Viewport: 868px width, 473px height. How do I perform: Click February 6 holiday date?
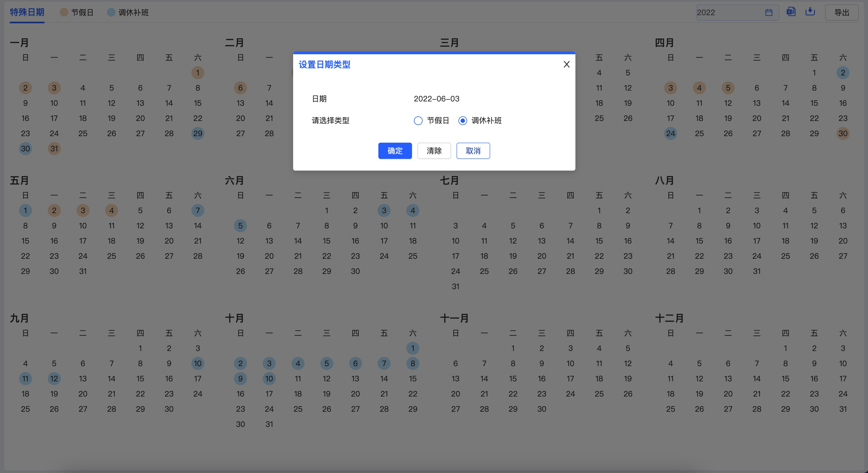[x=240, y=88]
